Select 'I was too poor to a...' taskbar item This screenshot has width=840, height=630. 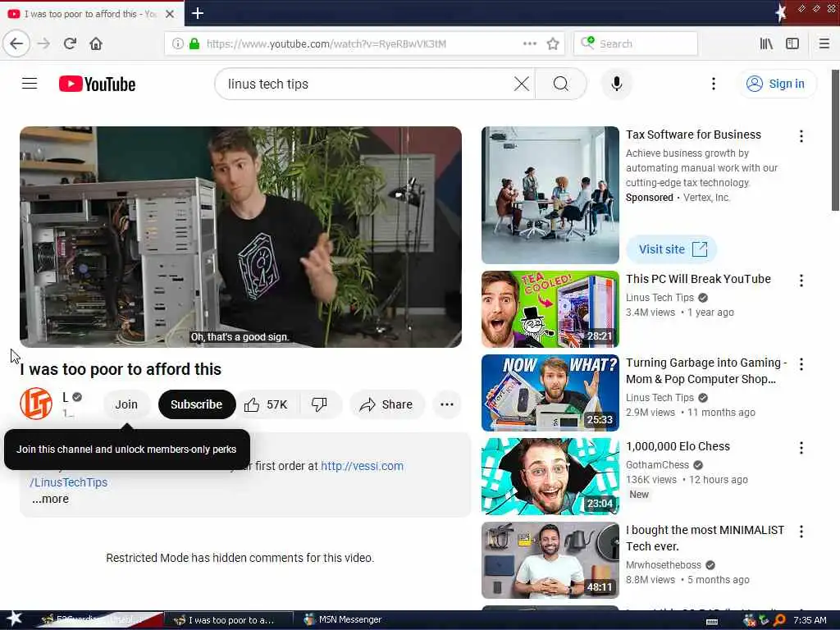click(x=228, y=620)
